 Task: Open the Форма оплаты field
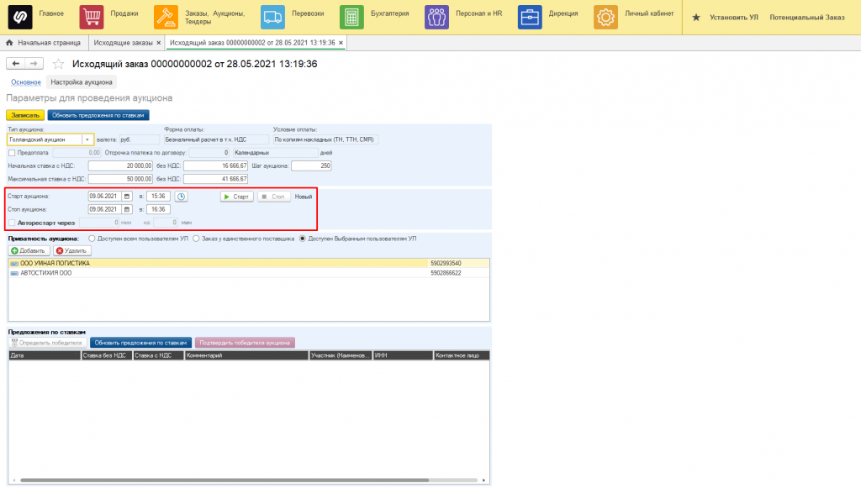[x=216, y=139]
